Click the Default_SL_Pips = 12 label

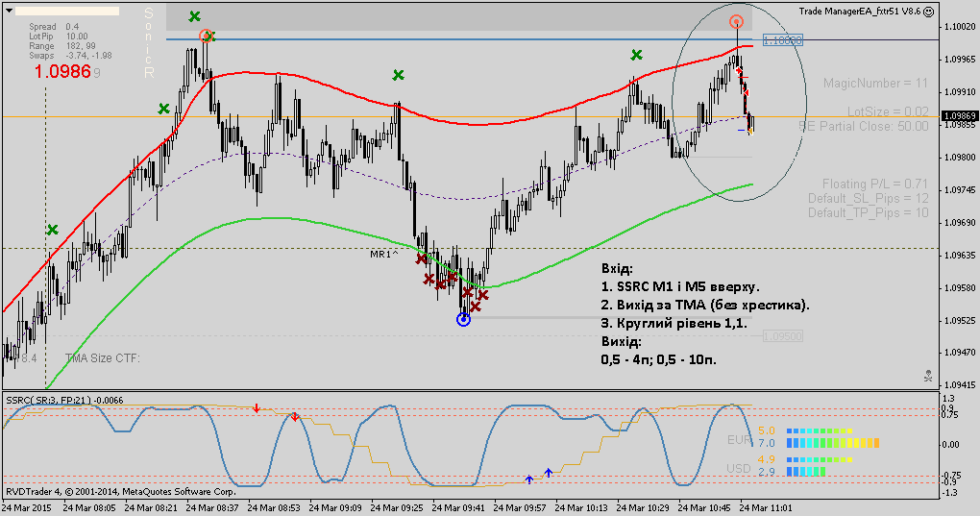click(x=869, y=198)
